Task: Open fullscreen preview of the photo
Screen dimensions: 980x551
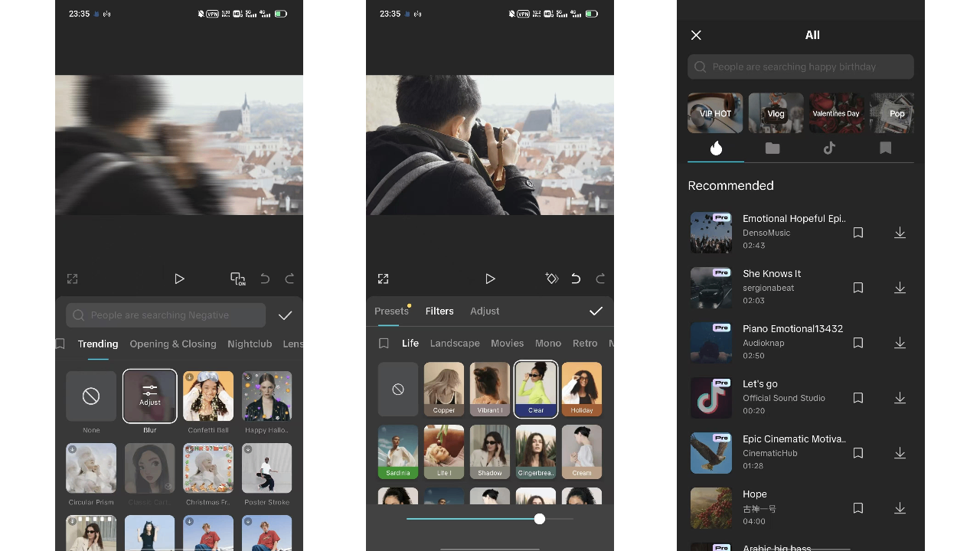Action: (383, 279)
